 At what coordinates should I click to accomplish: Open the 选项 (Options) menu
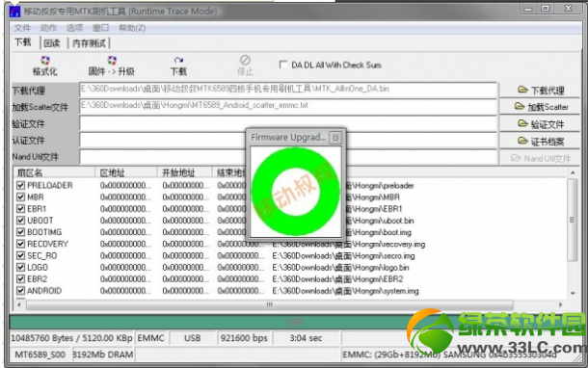[74, 28]
